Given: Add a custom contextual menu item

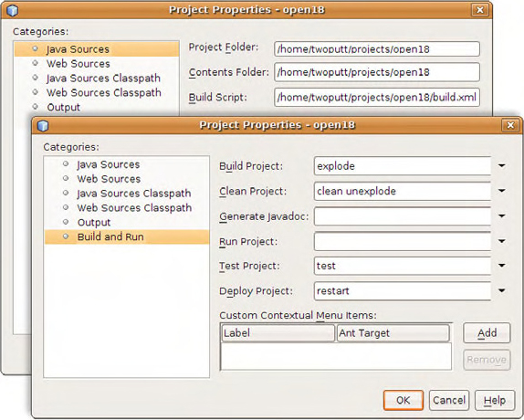Looking at the screenshot, I should [487, 332].
